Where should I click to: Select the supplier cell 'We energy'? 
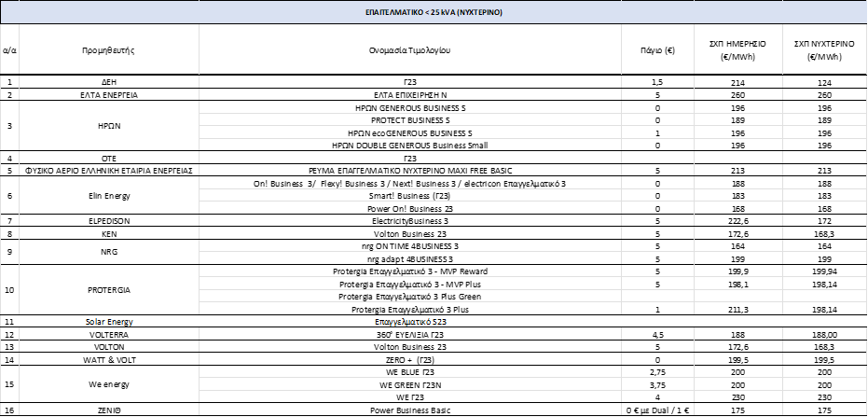coord(108,384)
